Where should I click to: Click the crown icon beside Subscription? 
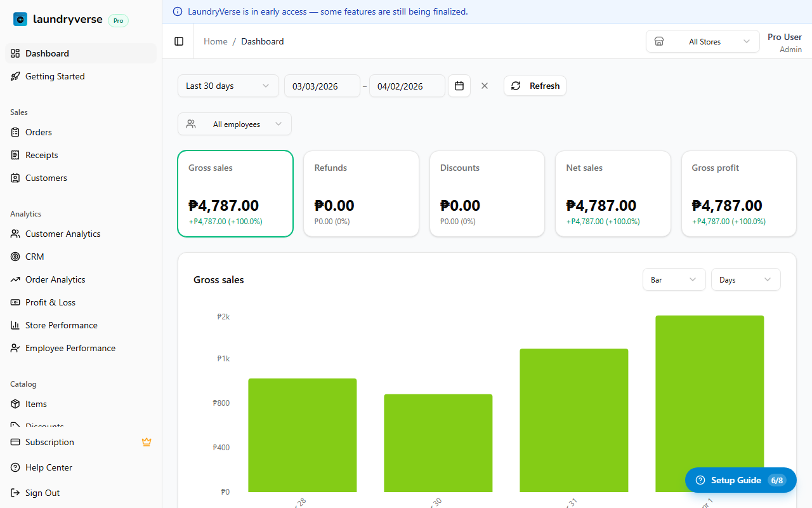(147, 442)
